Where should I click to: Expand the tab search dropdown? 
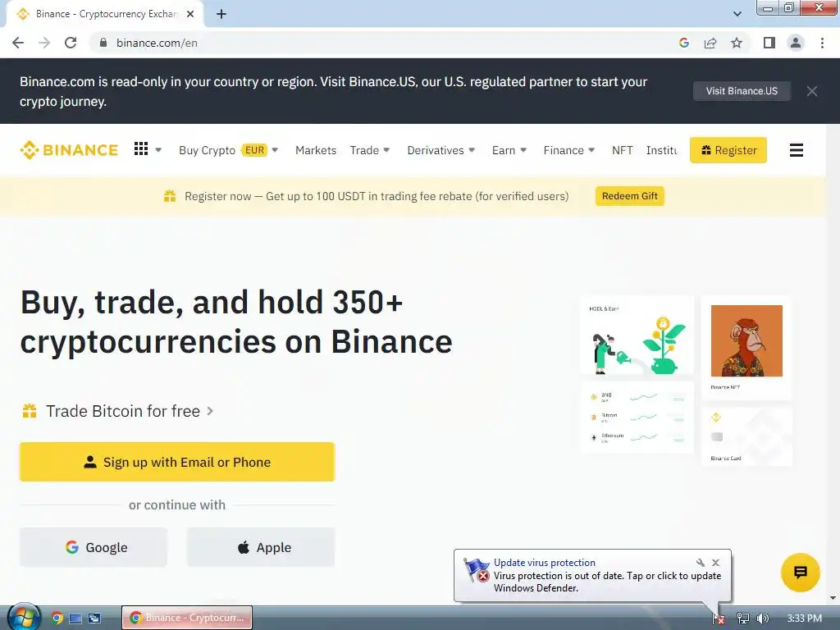(737, 15)
